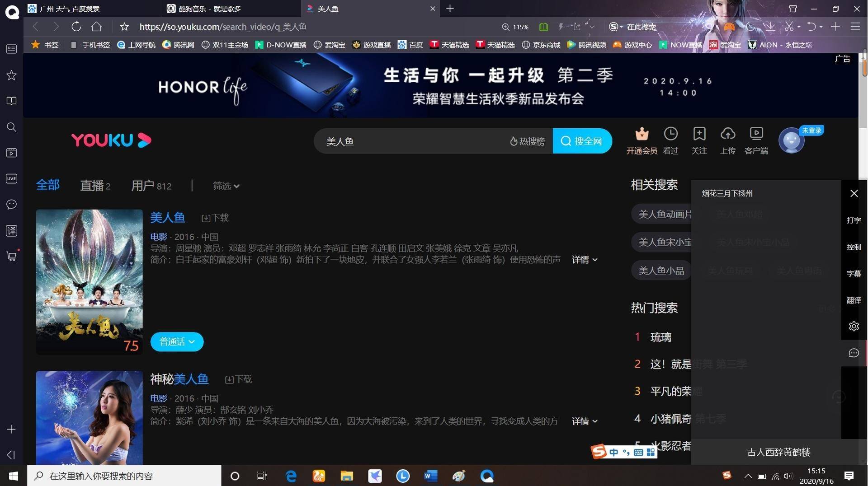This screenshot has height=486, width=868.
Task: Download the 美人鱼 movie
Action: point(215,218)
